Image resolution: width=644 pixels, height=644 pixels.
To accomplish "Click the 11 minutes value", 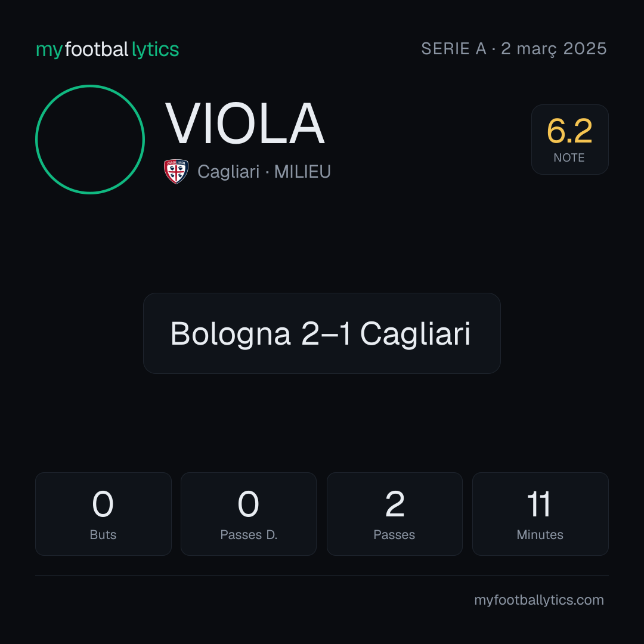I will (539, 504).
